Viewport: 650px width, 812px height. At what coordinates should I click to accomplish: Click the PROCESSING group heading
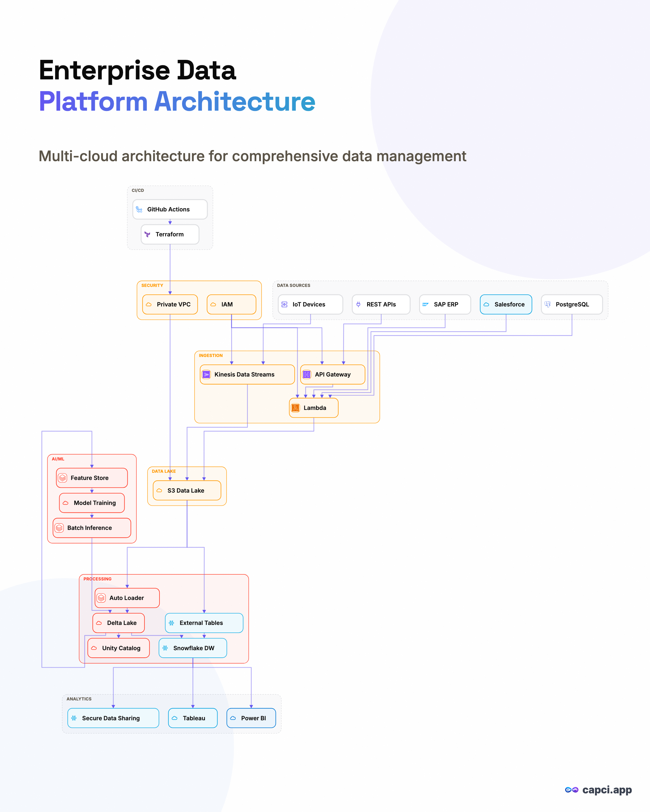[x=97, y=579]
